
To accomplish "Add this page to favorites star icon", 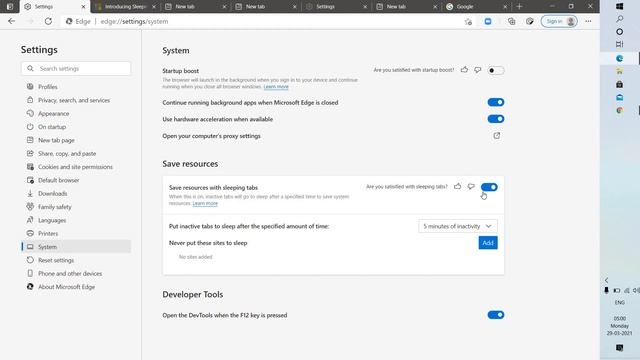I will click(x=468, y=22).
